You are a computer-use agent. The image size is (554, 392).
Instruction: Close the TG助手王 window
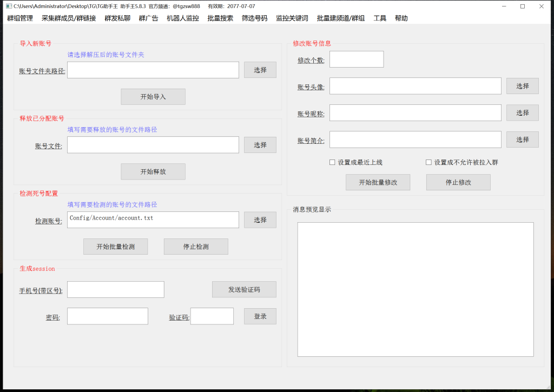(x=541, y=6)
